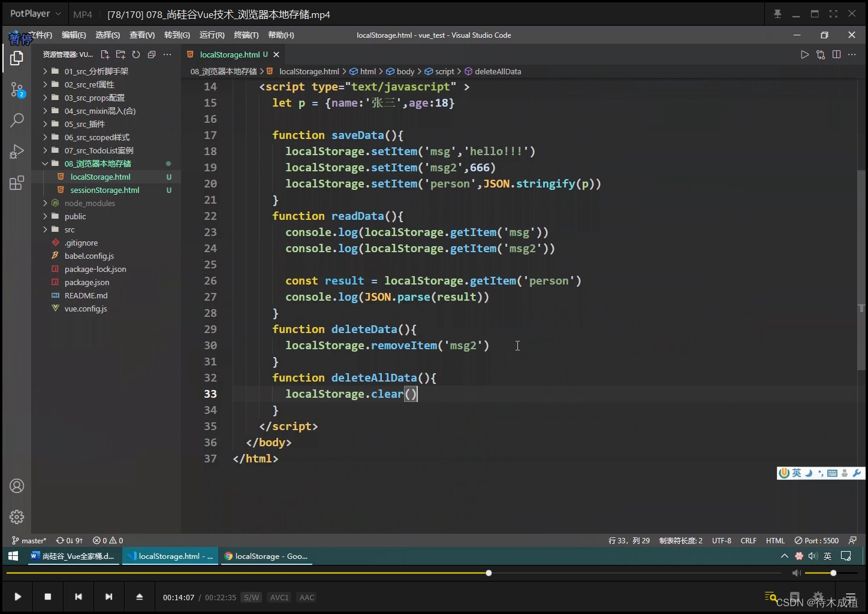Open the 文件(F) menu
The height and width of the screenshot is (614, 868).
click(40, 35)
